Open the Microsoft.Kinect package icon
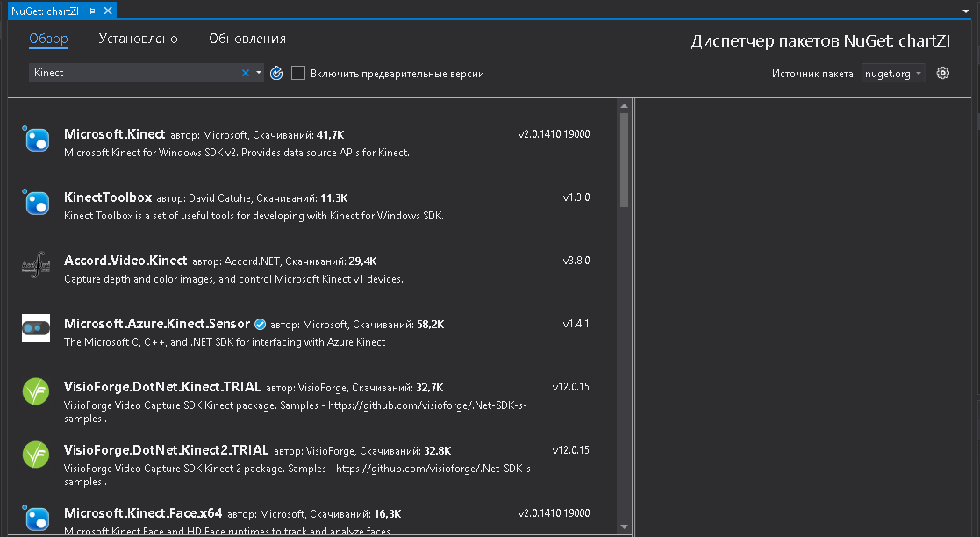 (36, 140)
